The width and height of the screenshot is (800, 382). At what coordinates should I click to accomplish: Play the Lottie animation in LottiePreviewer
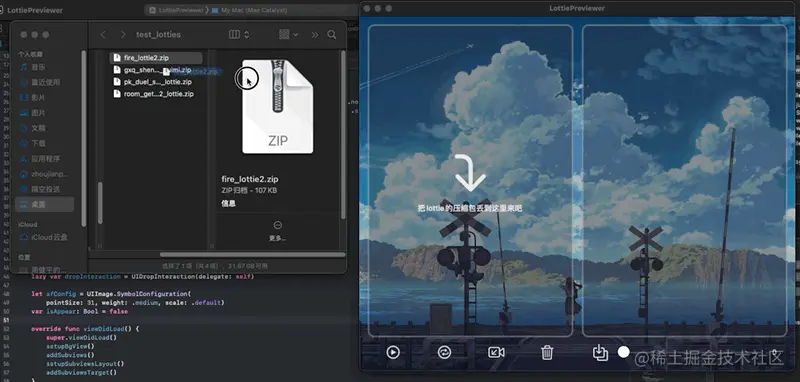393,352
